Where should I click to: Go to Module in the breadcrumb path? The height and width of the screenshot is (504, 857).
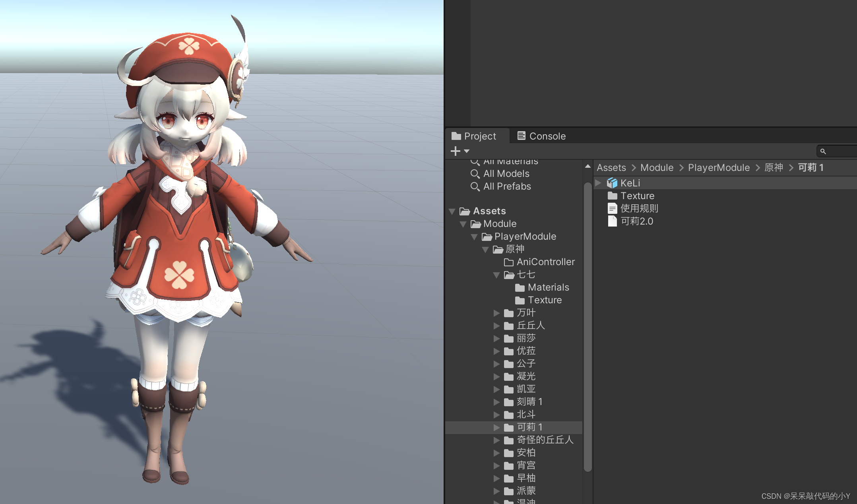pyautogui.click(x=657, y=168)
